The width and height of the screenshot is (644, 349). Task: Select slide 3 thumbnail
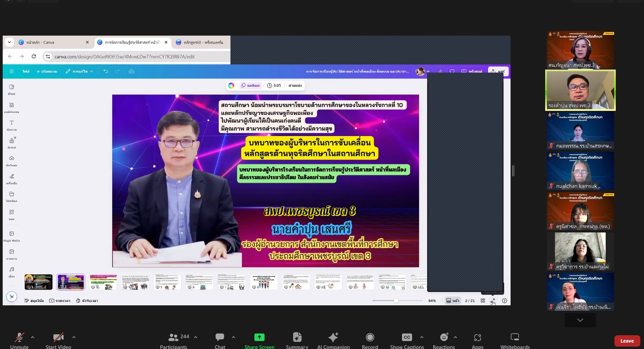103,282
